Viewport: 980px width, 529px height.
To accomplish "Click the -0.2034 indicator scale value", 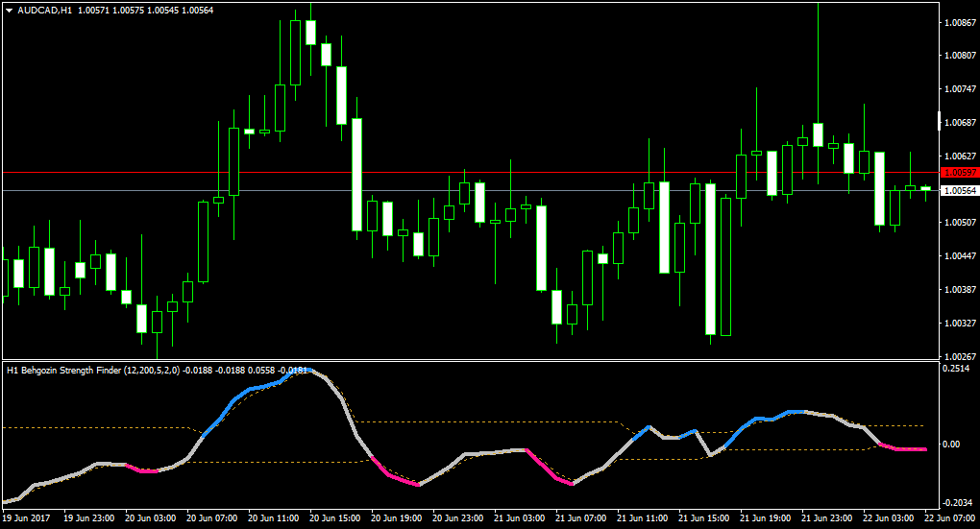I will click(x=958, y=503).
